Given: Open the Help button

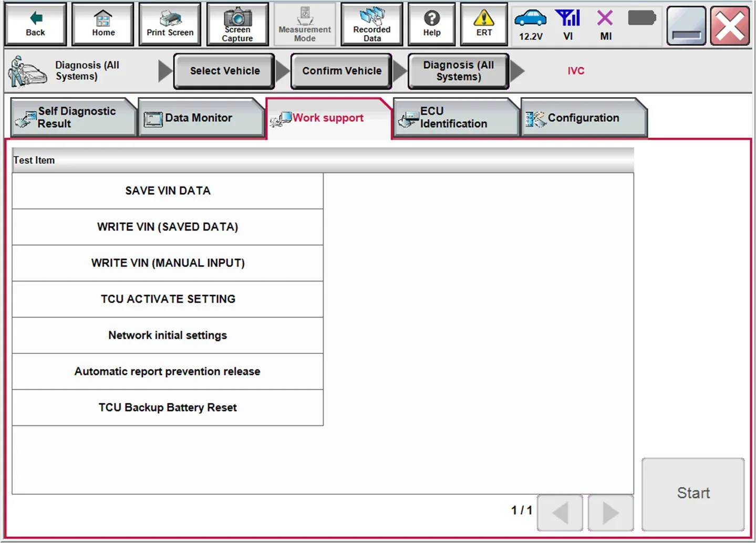Looking at the screenshot, I should 432,24.
